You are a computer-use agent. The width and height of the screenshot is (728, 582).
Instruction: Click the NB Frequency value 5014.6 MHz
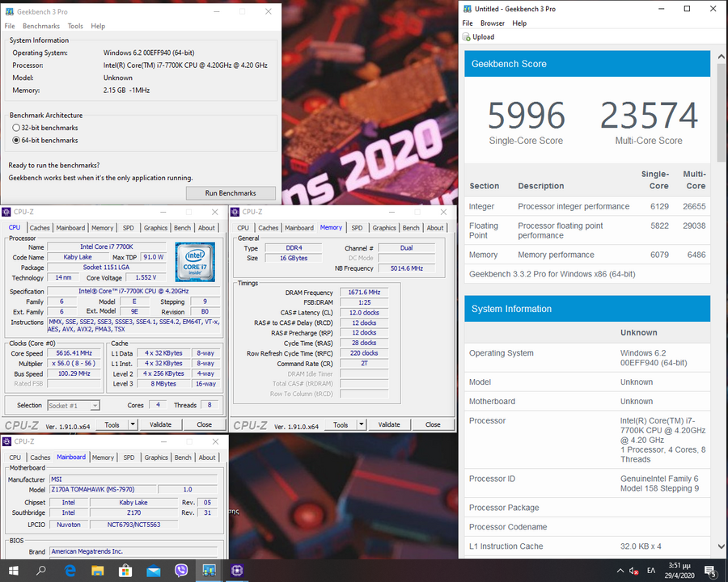coord(407,268)
